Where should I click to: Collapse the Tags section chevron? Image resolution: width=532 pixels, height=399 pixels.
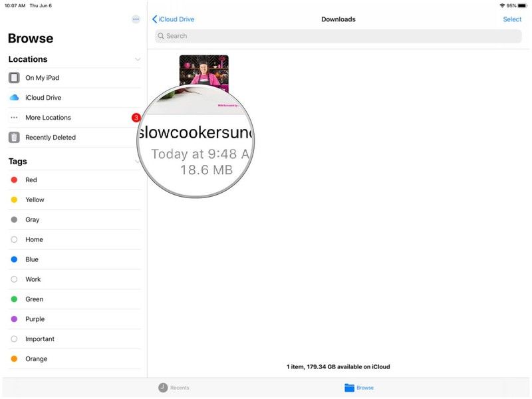[x=138, y=161]
